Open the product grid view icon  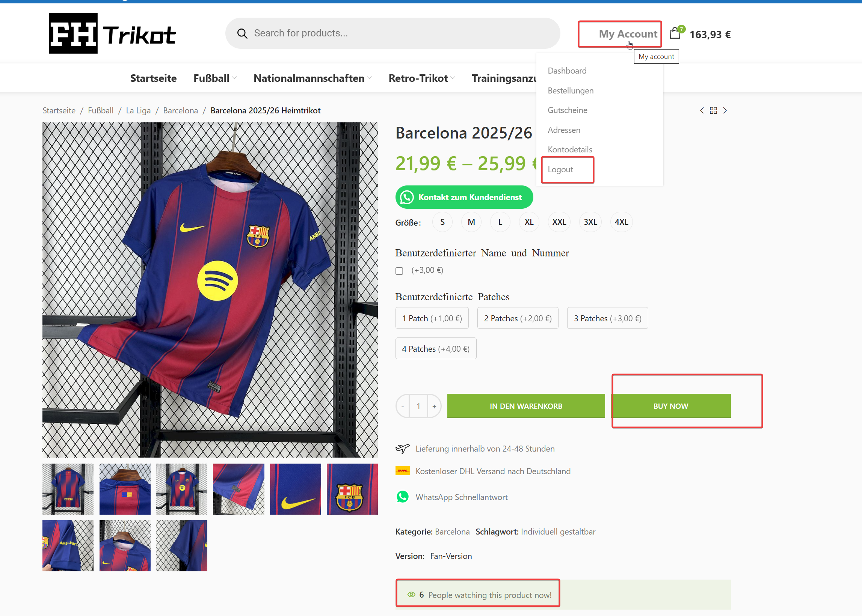click(713, 110)
